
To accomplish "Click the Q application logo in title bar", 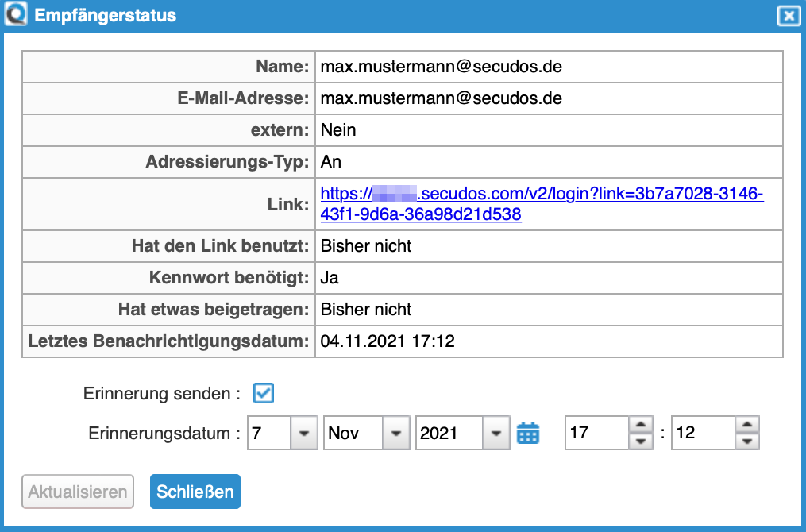I will (16, 15).
